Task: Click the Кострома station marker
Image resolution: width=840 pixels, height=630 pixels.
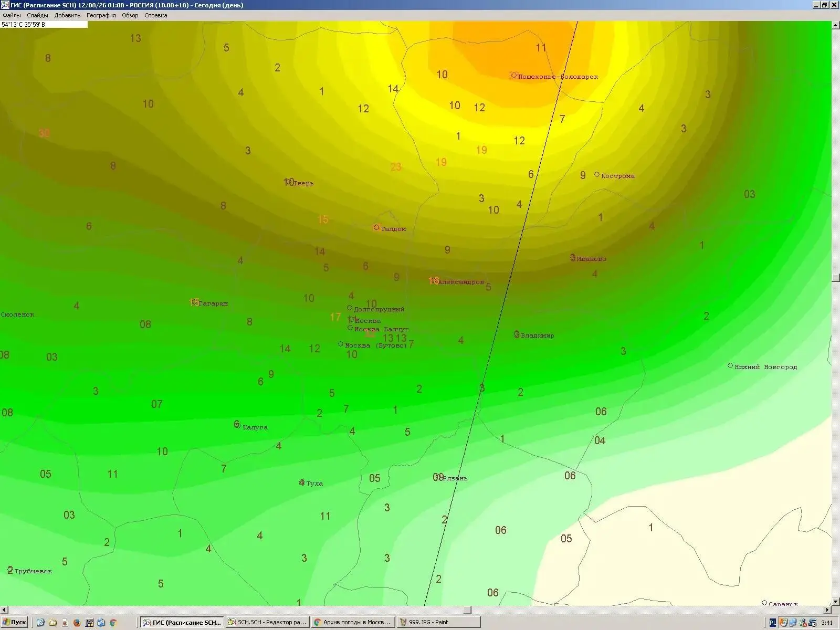Action: tap(597, 174)
